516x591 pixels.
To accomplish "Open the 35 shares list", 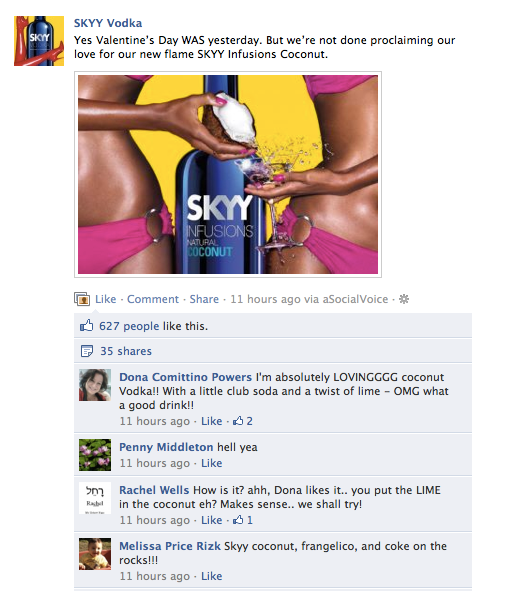I will (126, 351).
